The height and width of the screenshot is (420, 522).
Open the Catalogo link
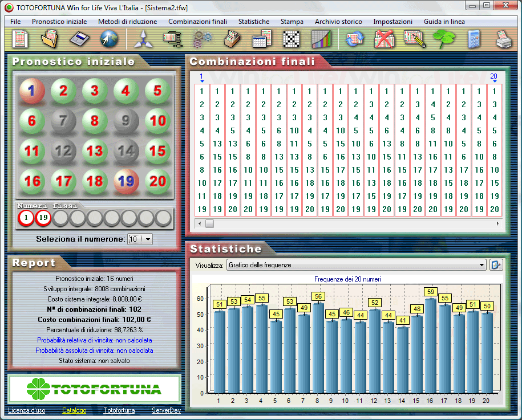(x=74, y=410)
